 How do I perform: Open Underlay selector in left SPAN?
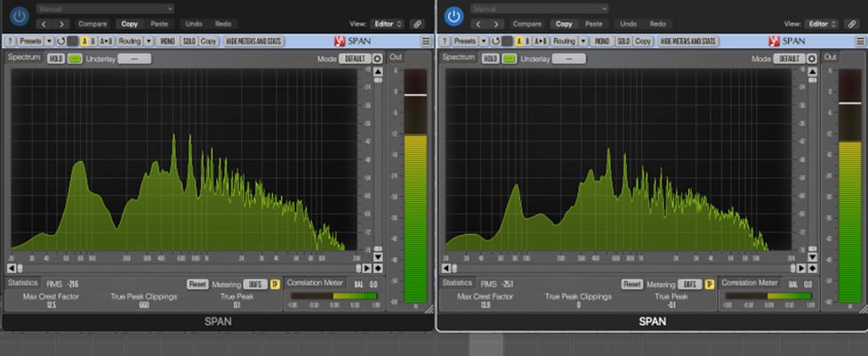(134, 59)
